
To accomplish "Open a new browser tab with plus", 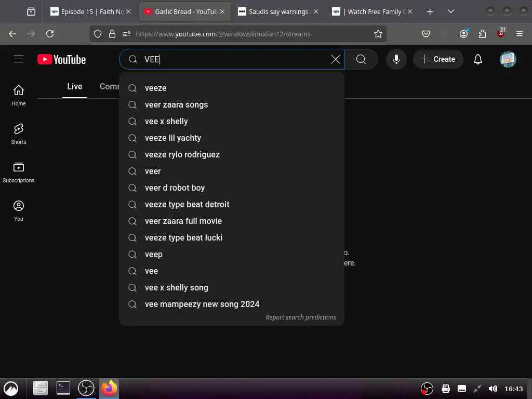I will (x=430, y=11).
